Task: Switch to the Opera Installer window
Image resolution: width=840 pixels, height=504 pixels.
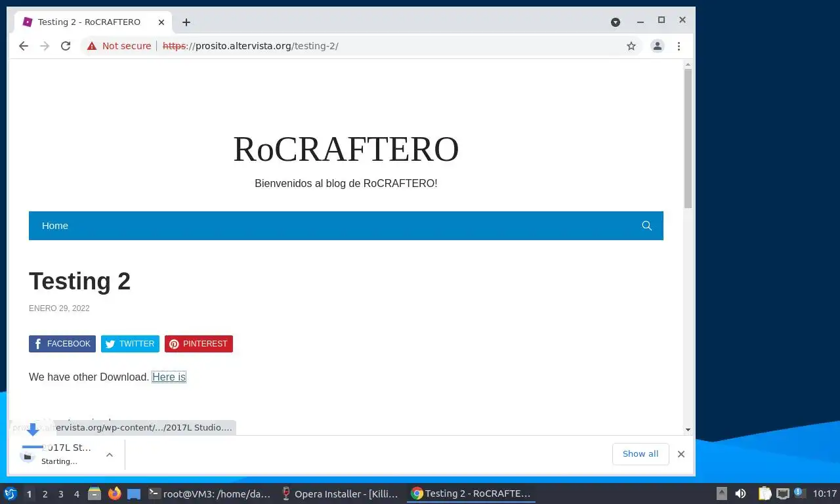Action: pyautogui.click(x=339, y=493)
